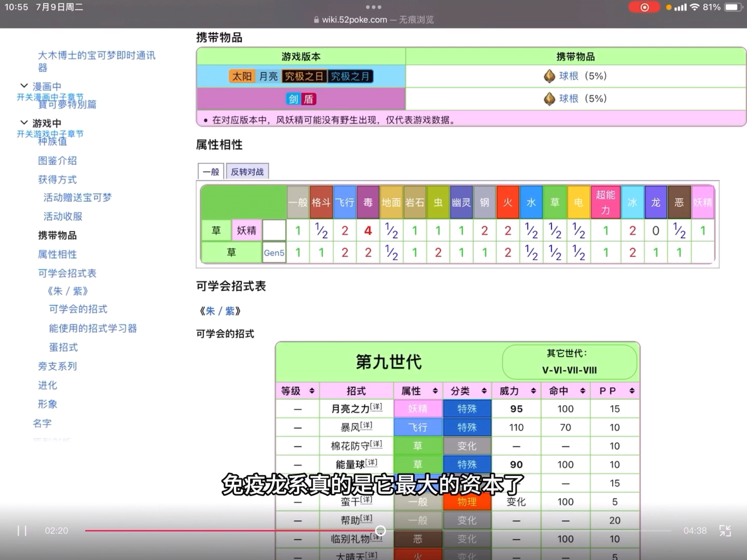This screenshot has height=560, width=747.
Task: Click the 龙 type column header
Action: (656, 202)
